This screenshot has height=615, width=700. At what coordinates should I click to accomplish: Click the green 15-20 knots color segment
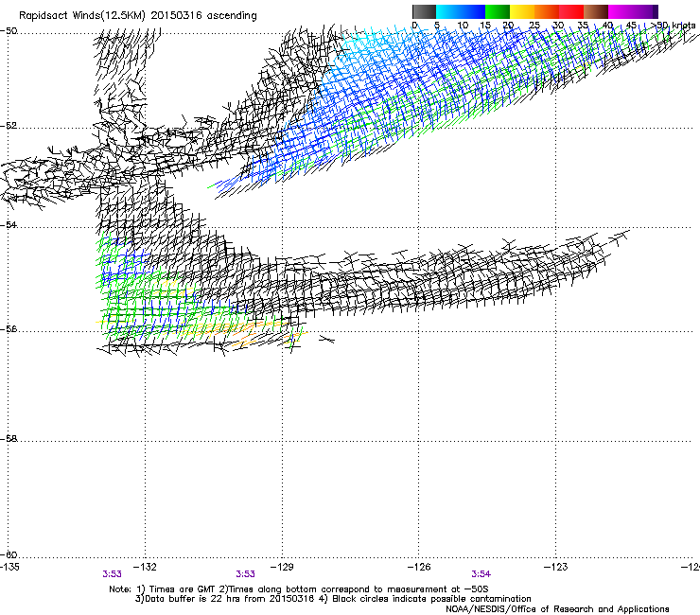coord(498,11)
